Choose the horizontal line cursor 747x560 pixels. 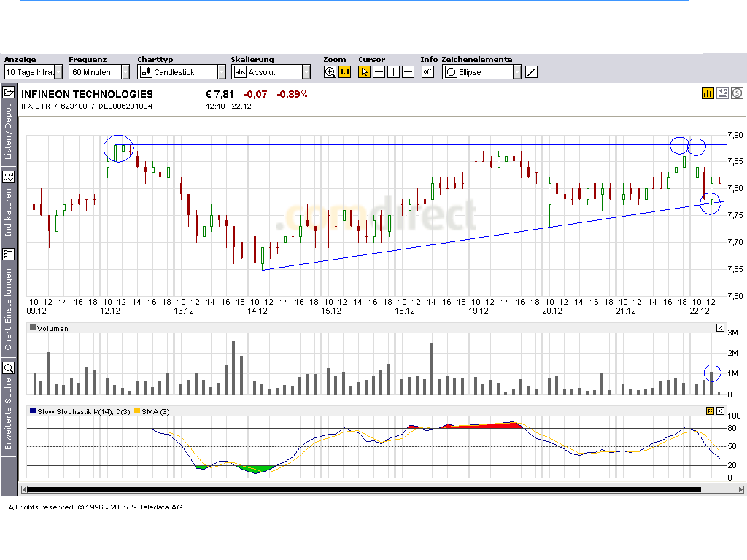tap(409, 72)
